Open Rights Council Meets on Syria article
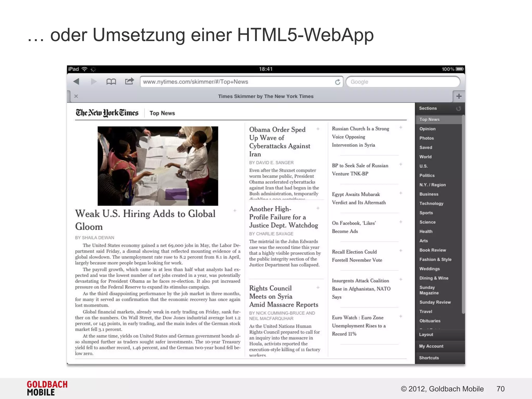532x399 pixels. pos(284,296)
